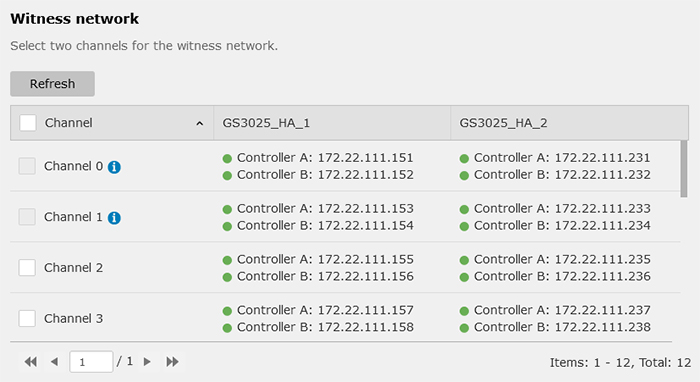Click the Refresh button
This screenshot has height=382, width=700.
(52, 84)
